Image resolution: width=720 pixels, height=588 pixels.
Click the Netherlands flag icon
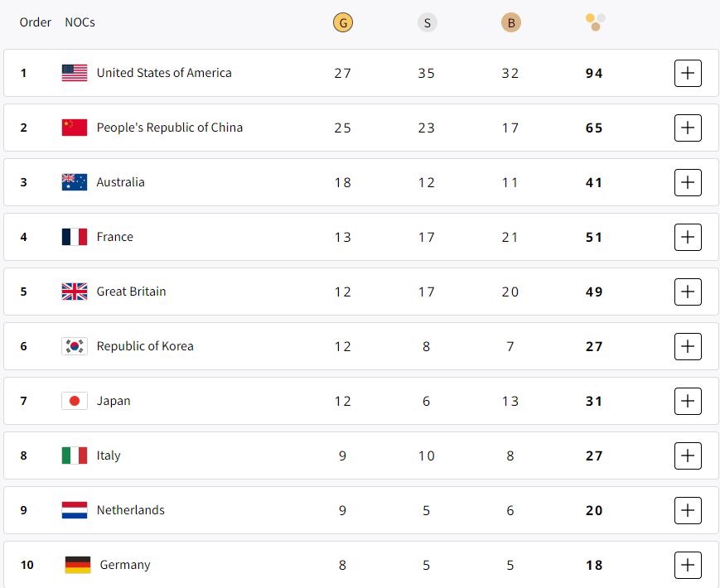pos(75,510)
